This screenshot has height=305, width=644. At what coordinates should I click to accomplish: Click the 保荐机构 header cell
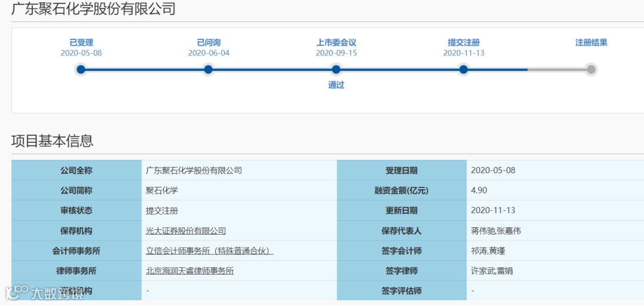click(76, 230)
